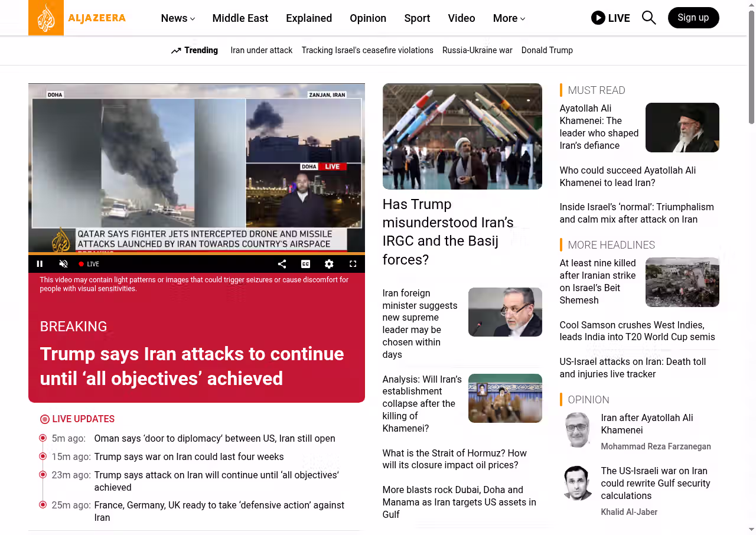Unmute the video player audio
756x535 pixels.
click(x=63, y=264)
